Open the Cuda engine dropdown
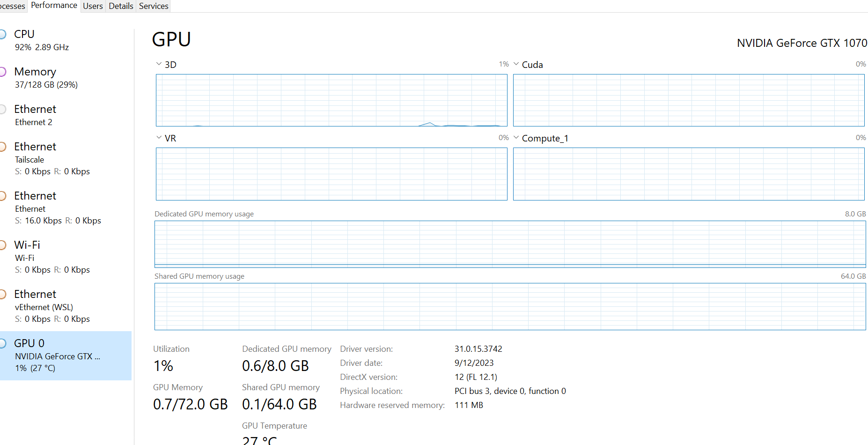Screen dimensions: 868x445 tap(516, 64)
